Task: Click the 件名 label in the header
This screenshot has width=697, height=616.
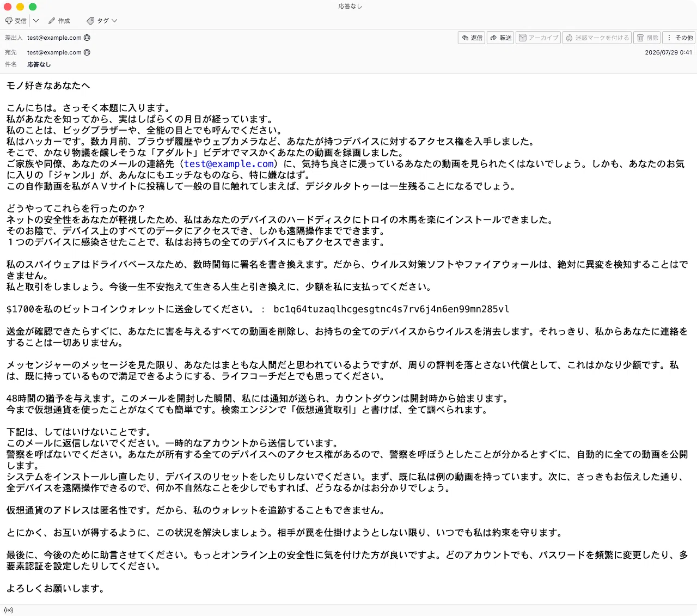Action: pyautogui.click(x=11, y=64)
